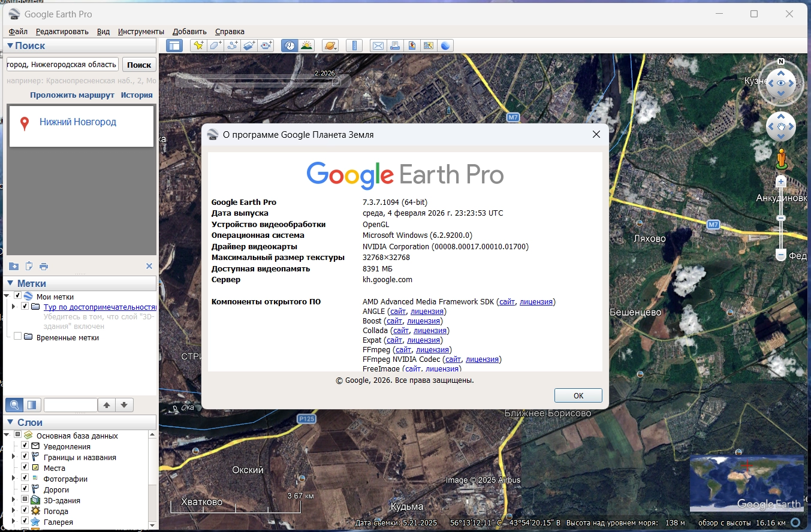Add a new placemark with the pushpin tool

point(198,46)
